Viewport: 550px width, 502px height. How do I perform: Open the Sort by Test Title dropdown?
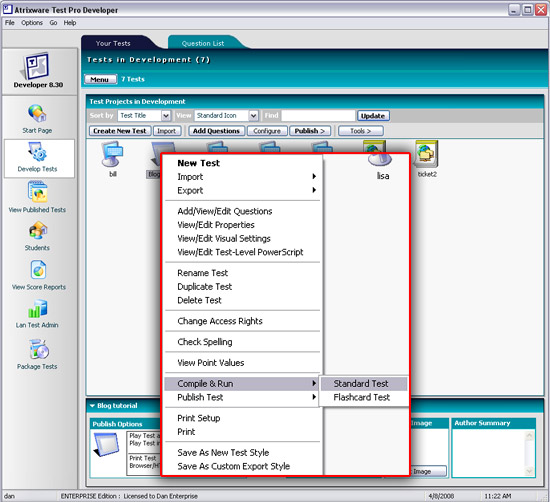coord(166,115)
